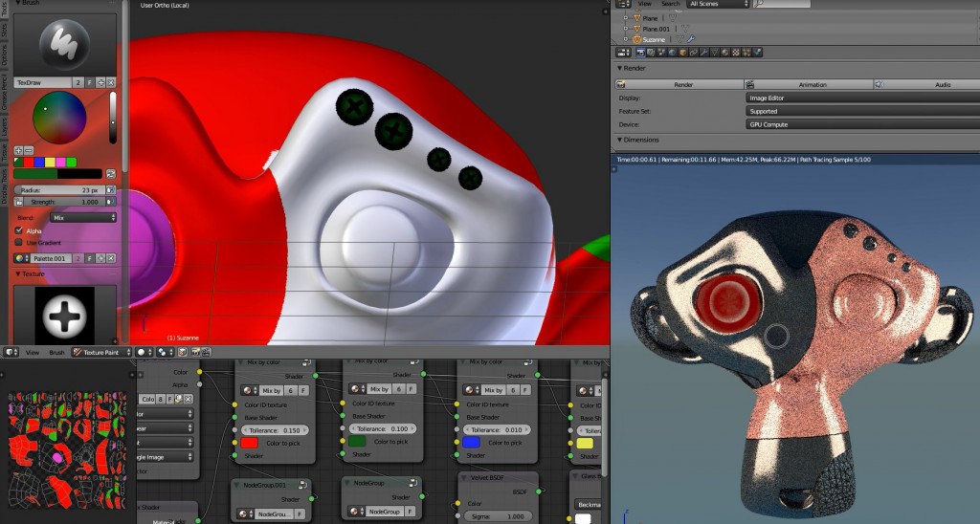Image resolution: width=980 pixels, height=524 pixels.
Task: Click the Suzanne mesh object icon in outliner
Action: pyautogui.click(x=636, y=39)
